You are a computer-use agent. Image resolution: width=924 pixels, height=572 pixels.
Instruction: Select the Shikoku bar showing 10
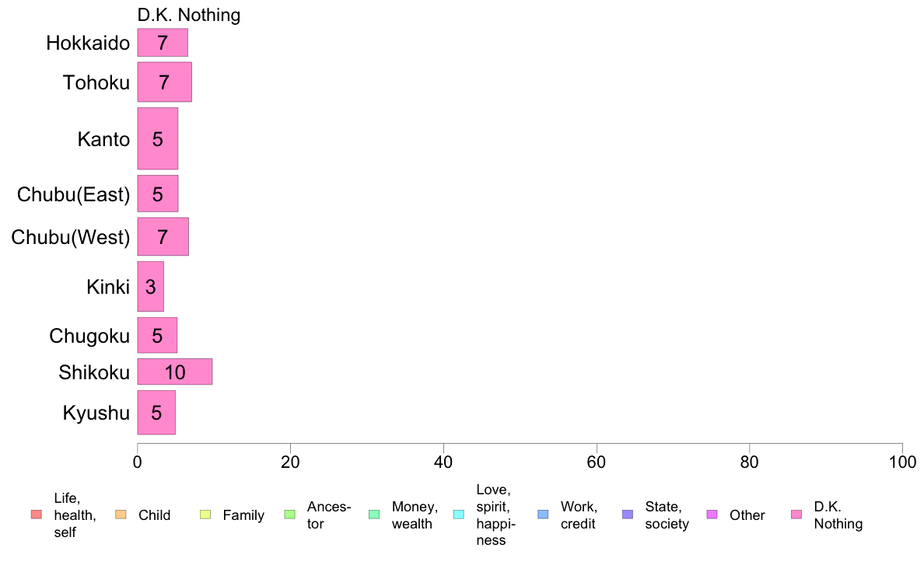tap(174, 372)
